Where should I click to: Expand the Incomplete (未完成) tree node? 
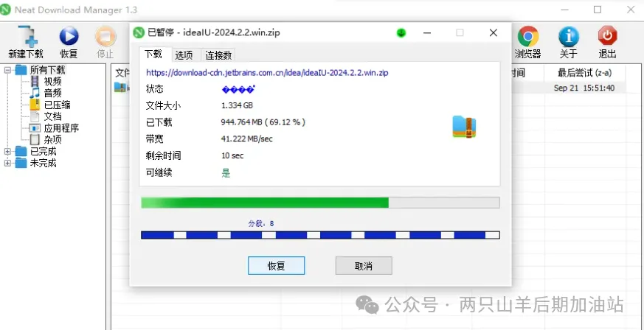point(7,163)
